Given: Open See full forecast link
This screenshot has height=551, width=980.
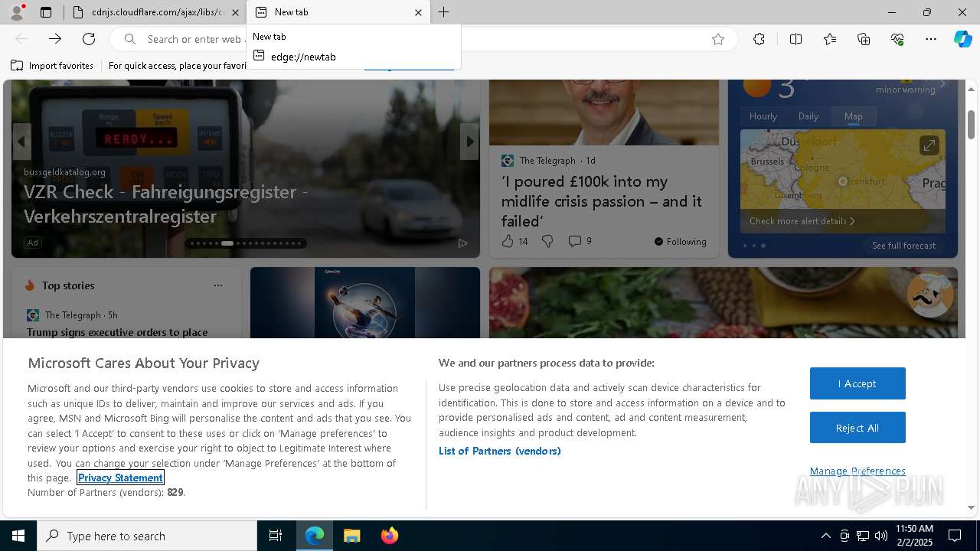Looking at the screenshot, I should point(903,246).
